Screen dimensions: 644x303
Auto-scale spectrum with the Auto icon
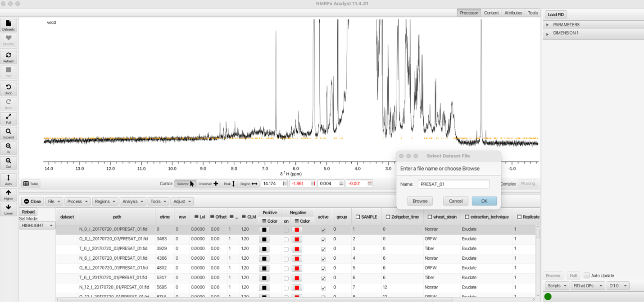pyautogui.click(x=9, y=180)
